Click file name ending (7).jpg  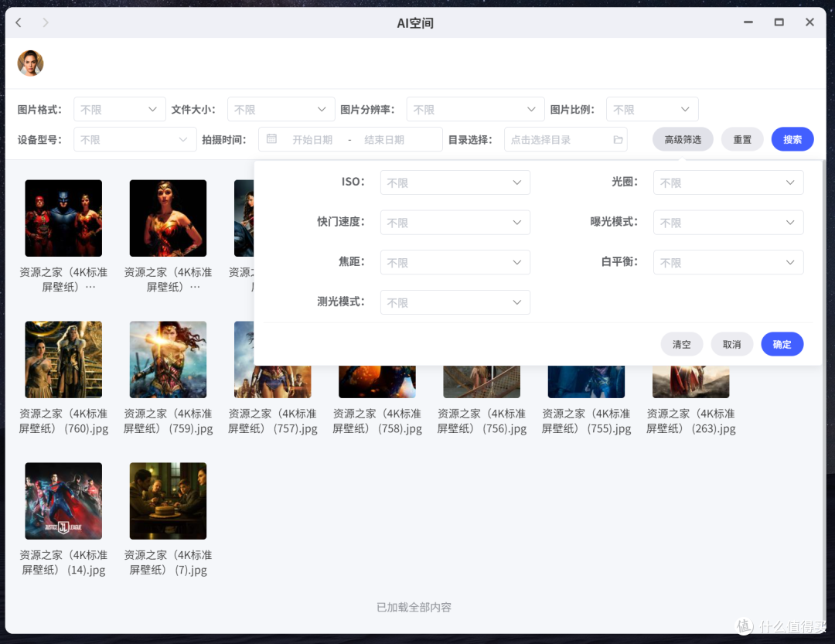tap(168, 563)
